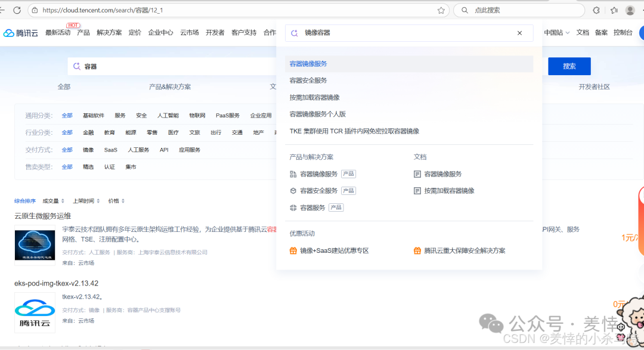Select 综合排序 sorting option

click(x=25, y=201)
